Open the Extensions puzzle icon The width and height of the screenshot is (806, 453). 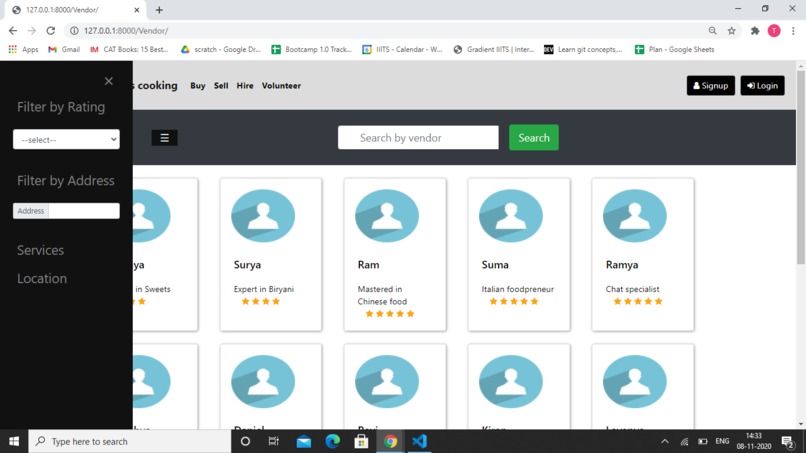755,31
